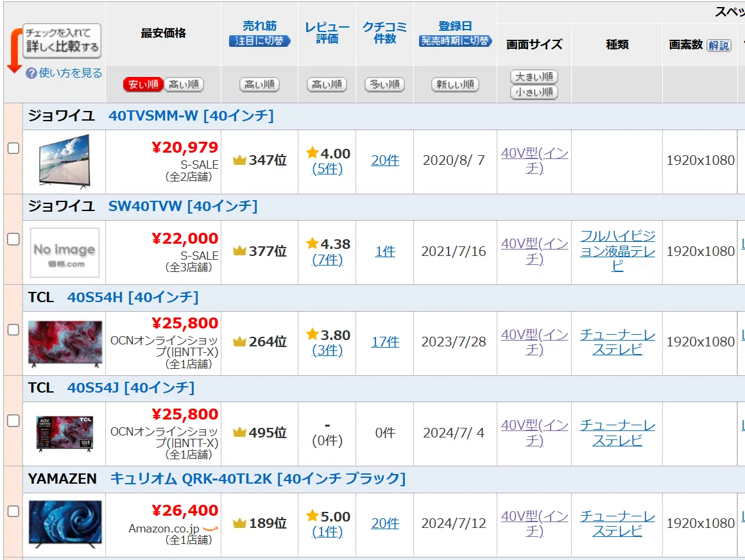Open product SW40TVW [40インチ] link

[x=183, y=206]
